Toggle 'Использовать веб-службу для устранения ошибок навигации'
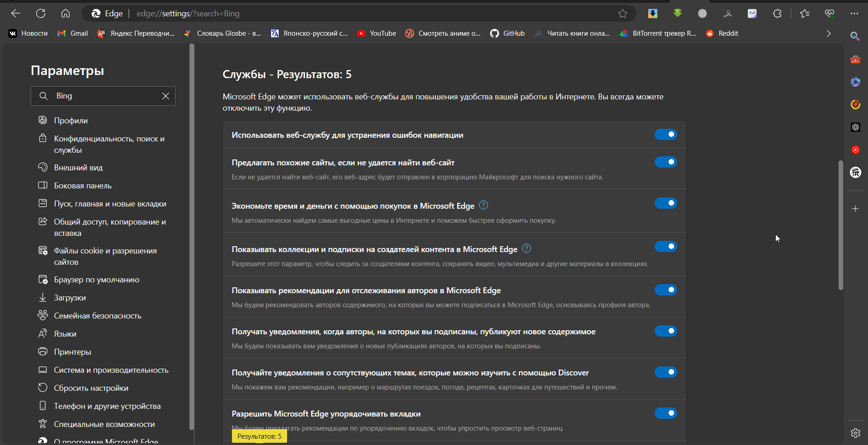This screenshot has height=445, width=868. 665,134
